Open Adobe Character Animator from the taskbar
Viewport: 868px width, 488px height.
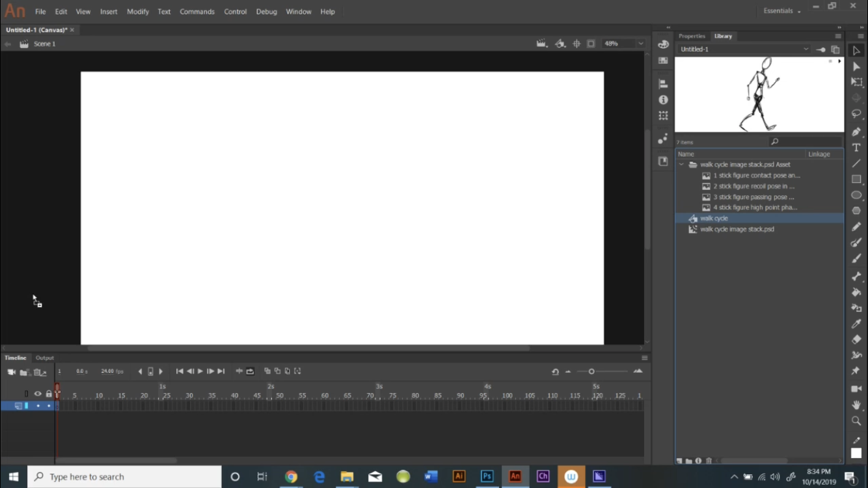[543, 476]
